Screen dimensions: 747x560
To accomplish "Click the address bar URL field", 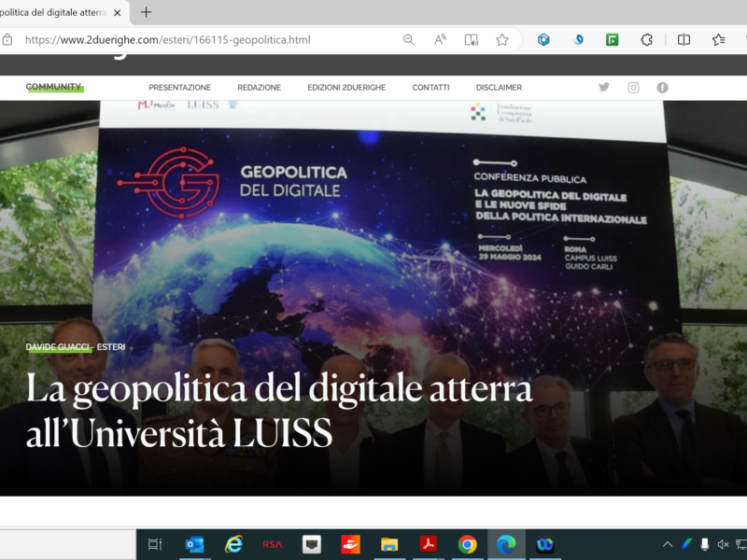I will coord(168,40).
